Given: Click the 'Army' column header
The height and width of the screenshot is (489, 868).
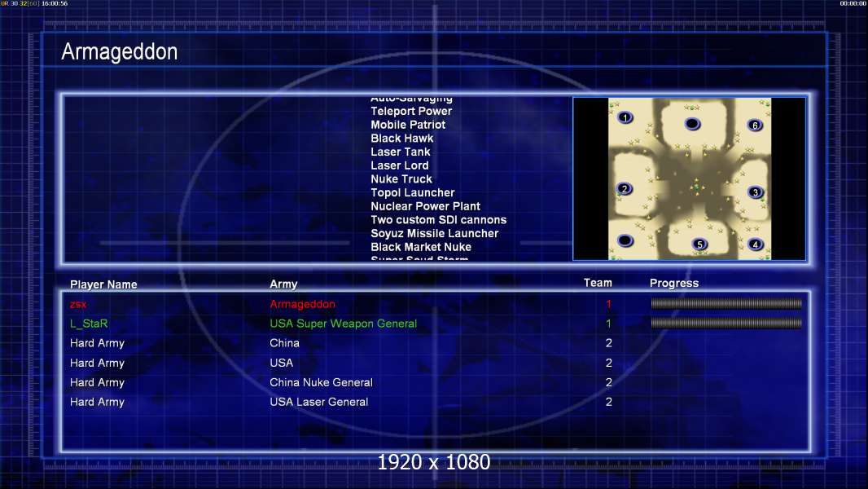Looking at the screenshot, I should pyautogui.click(x=283, y=284).
